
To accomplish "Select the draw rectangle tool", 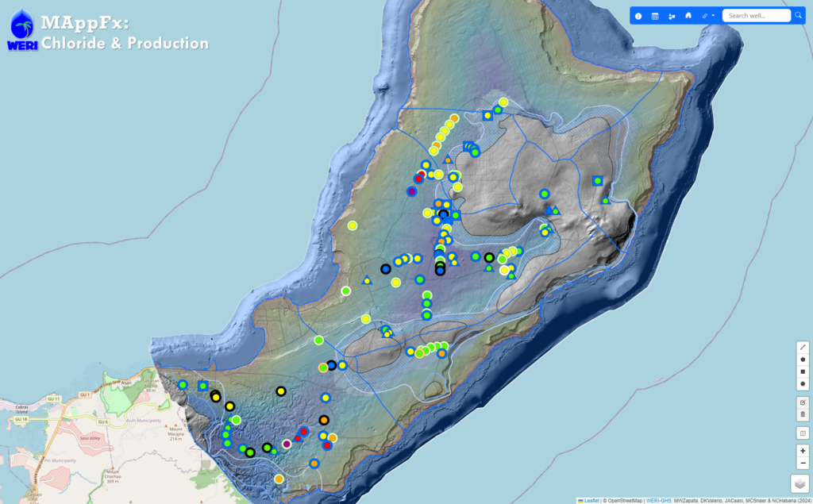I will pyautogui.click(x=803, y=371).
